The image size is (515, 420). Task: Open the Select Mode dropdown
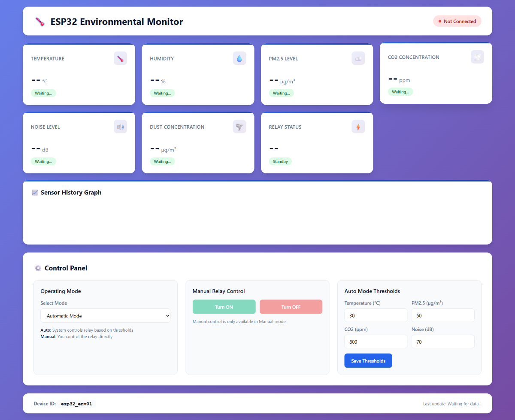pyautogui.click(x=106, y=316)
